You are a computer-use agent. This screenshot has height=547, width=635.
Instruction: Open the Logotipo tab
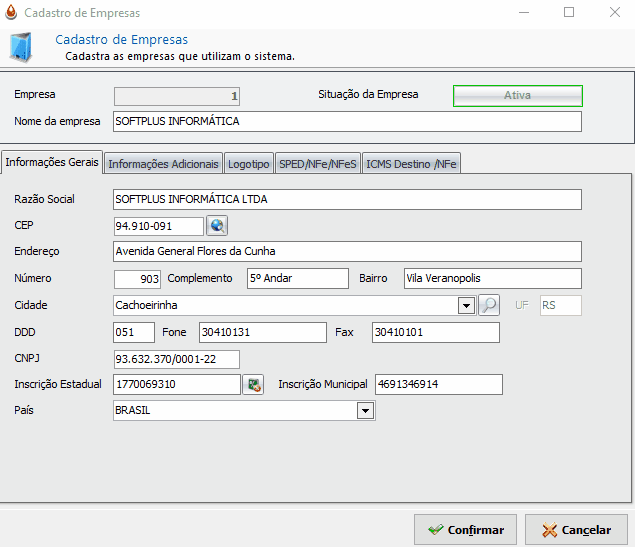(249, 164)
